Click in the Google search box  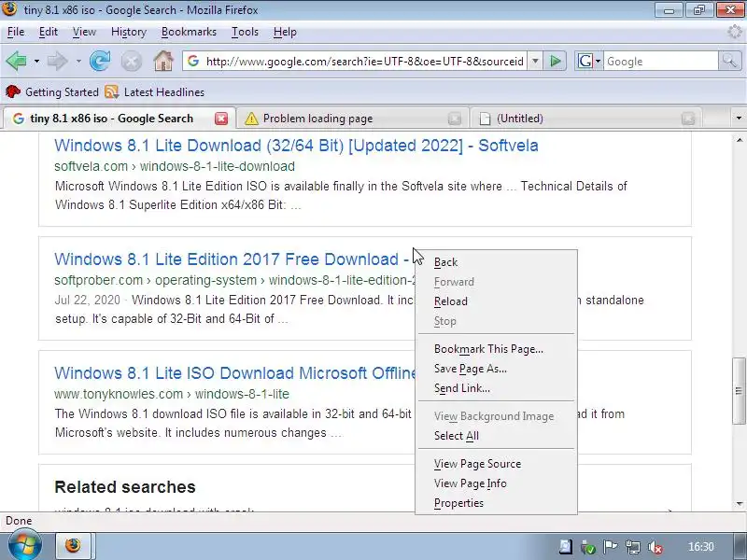coord(661,61)
